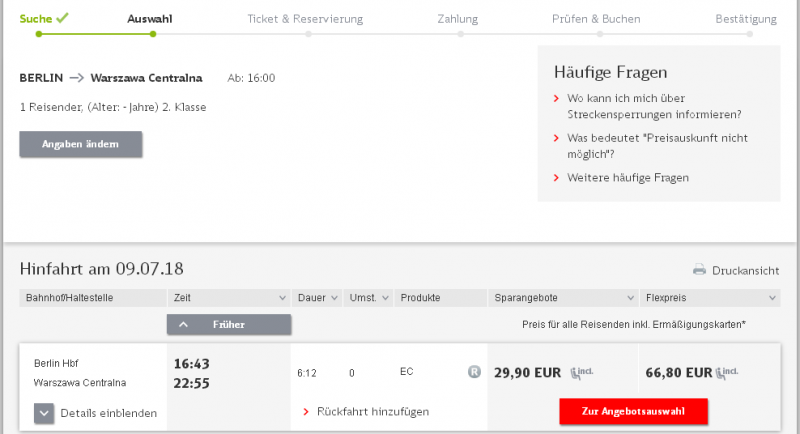
Task: Open the Zeit column sort dropdown
Action: [x=282, y=298]
